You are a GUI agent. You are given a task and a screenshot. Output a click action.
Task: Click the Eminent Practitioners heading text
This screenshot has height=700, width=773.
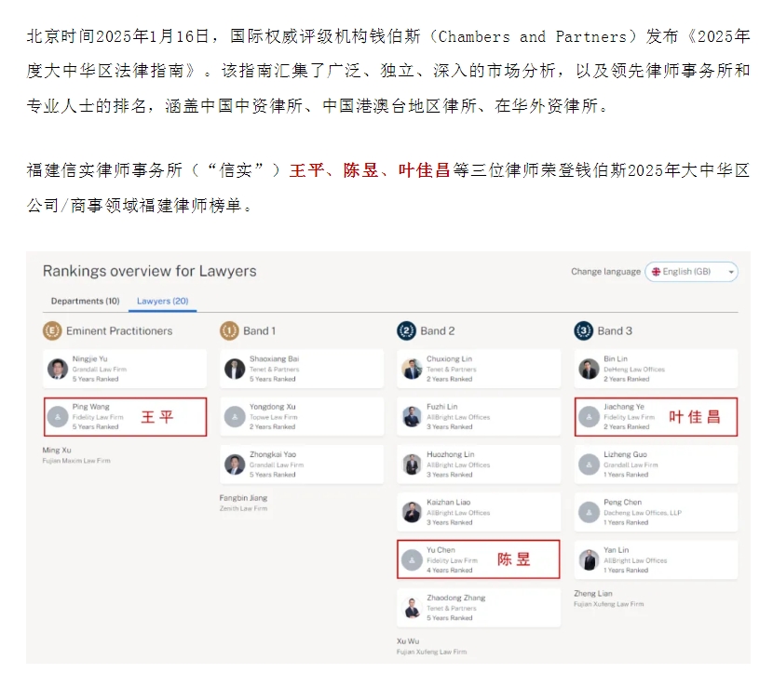(x=119, y=331)
